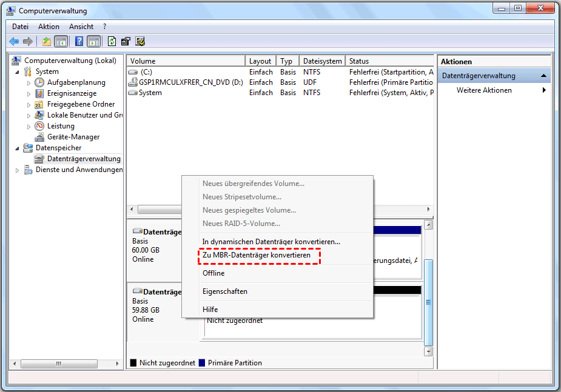Click the Computerverwaltung (Lokal) root icon
Viewport: 561px width, 392px height.
click(16, 61)
